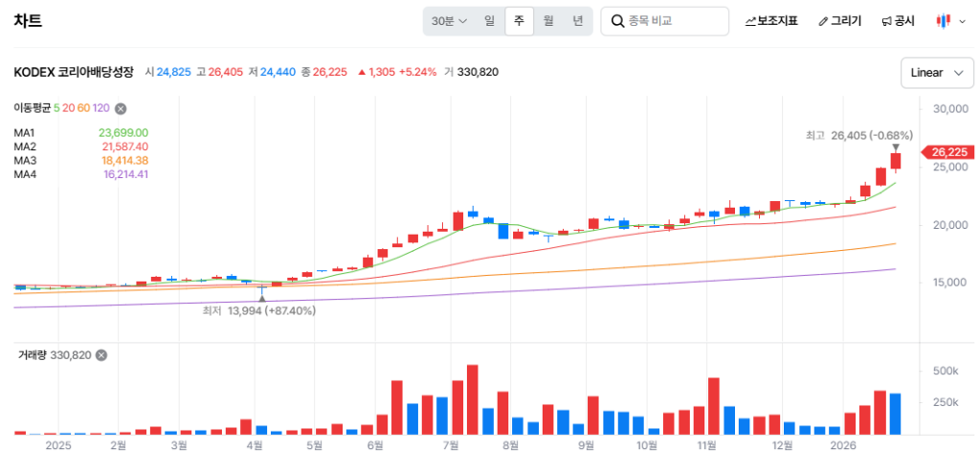This screenshot has width=980, height=453.
Task: Open the Linear scale dropdown
Action: pos(937,73)
